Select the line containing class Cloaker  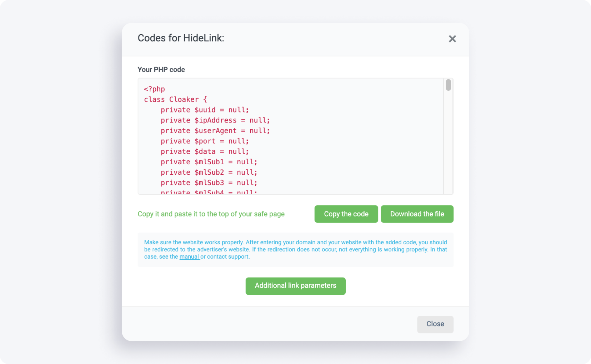coord(175,99)
